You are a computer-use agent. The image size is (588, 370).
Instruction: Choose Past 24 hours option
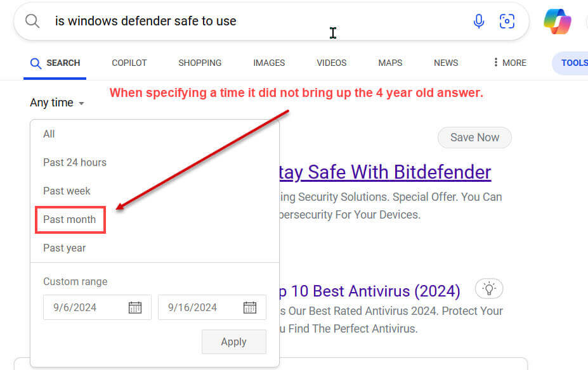[75, 162]
